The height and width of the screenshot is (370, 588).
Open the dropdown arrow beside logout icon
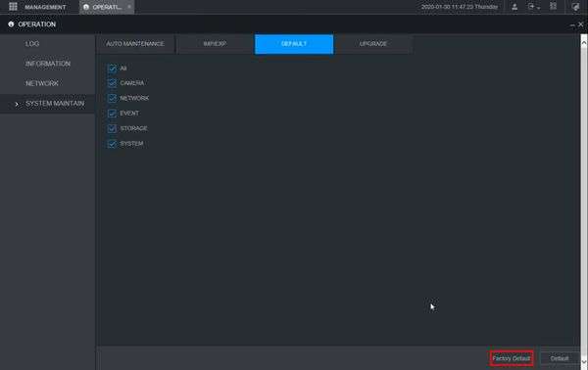(x=538, y=8)
